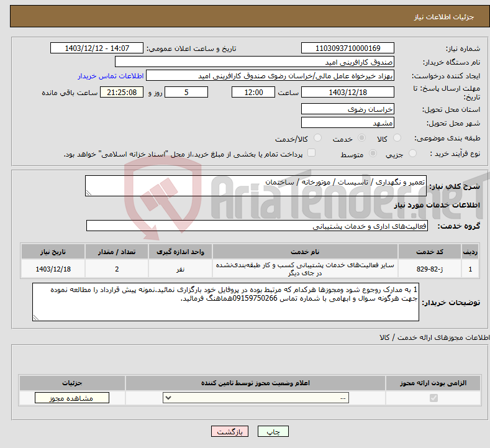The height and width of the screenshot is (448, 490).
Task: Click the جزئیات column header
Action: pyautogui.click(x=72, y=383)
